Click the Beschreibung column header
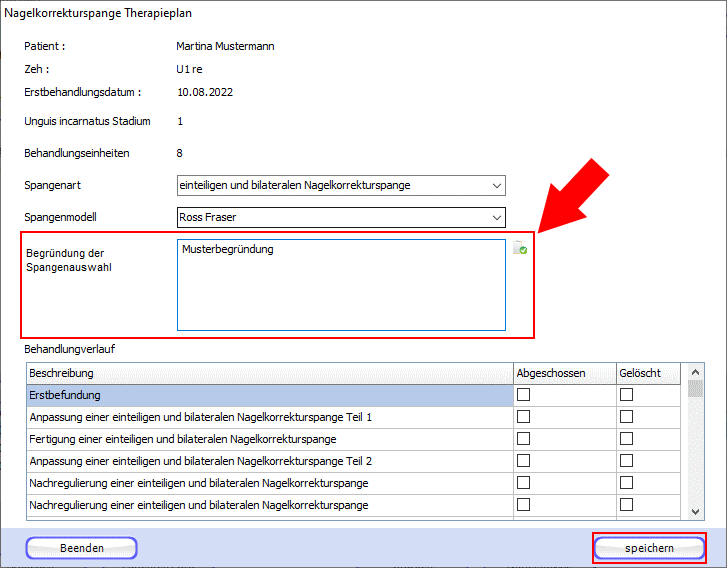This screenshot has height=568, width=727. pyautogui.click(x=268, y=373)
